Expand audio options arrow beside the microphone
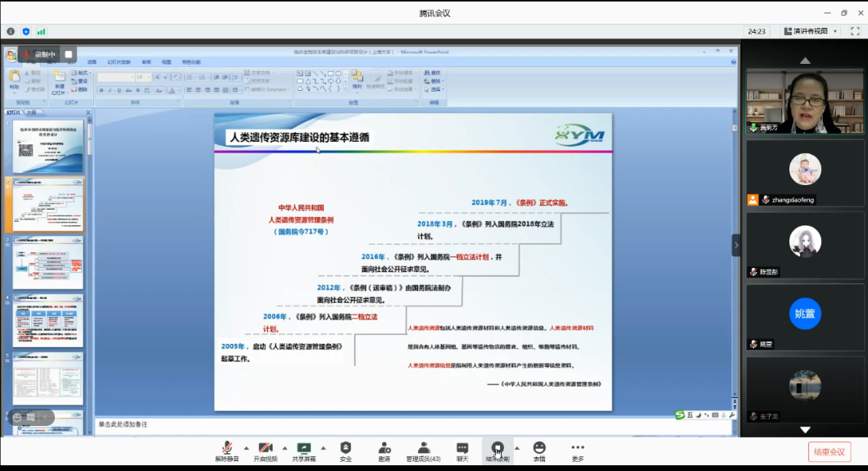Screen dimensions: 868x471 tap(246, 448)
